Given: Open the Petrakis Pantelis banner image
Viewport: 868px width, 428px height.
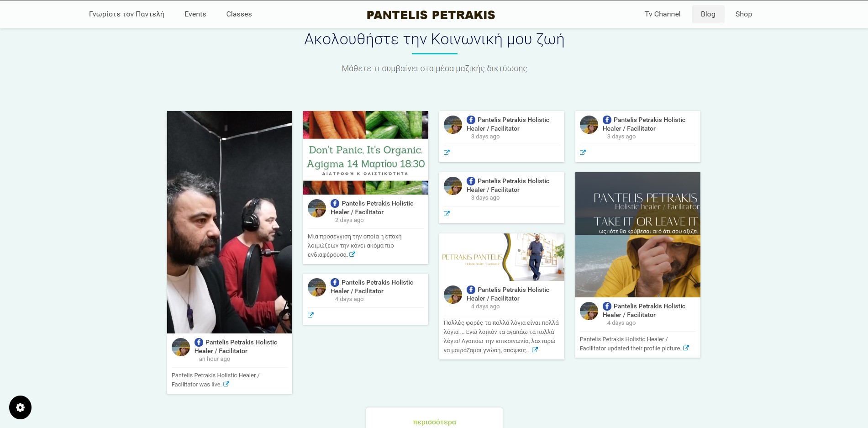Looking at the screenshot, I should click(x=502, y=257).
